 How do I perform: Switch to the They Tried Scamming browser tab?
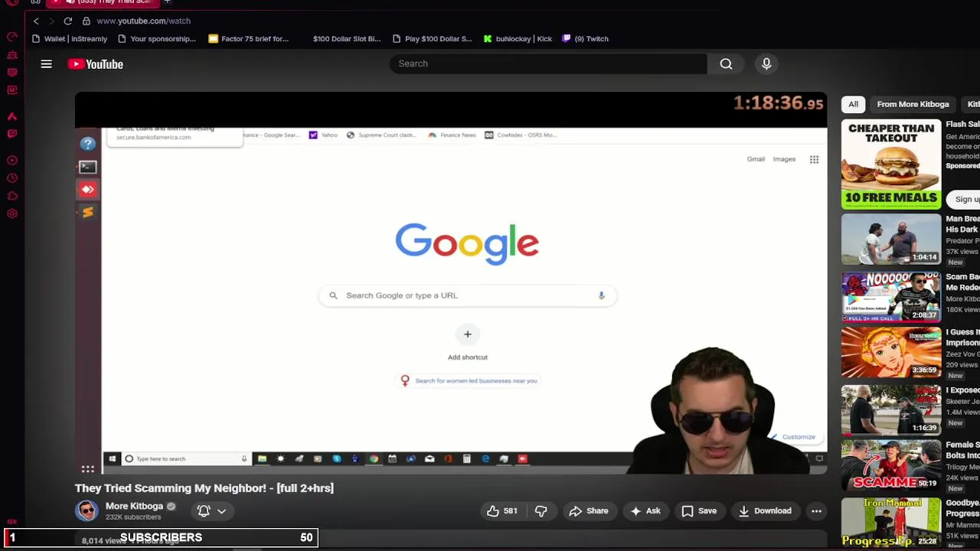coord(103,2)
